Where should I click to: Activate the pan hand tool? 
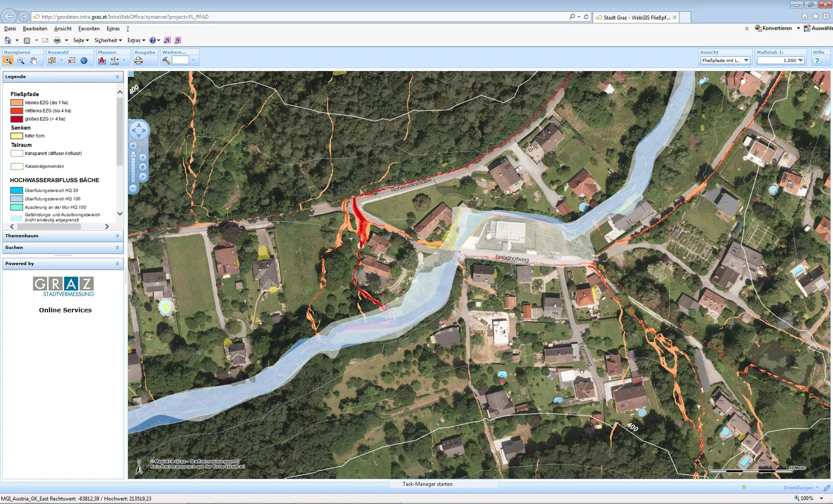point(33,60)
